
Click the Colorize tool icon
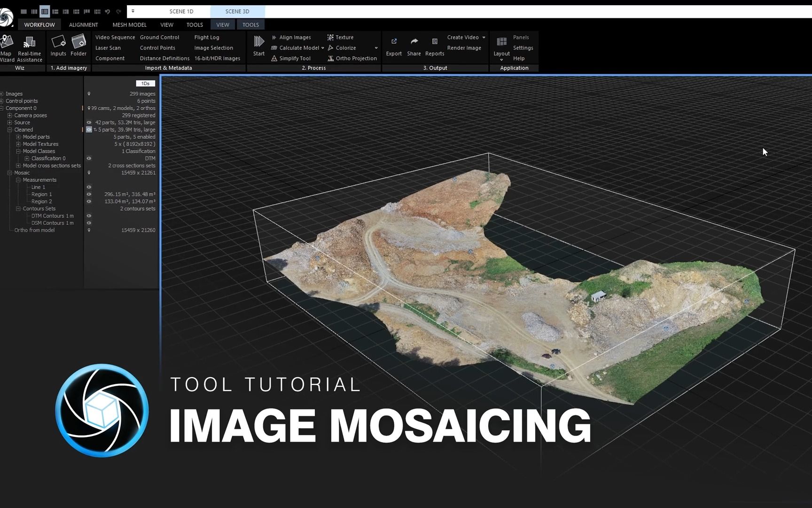[x=330, y=48]
